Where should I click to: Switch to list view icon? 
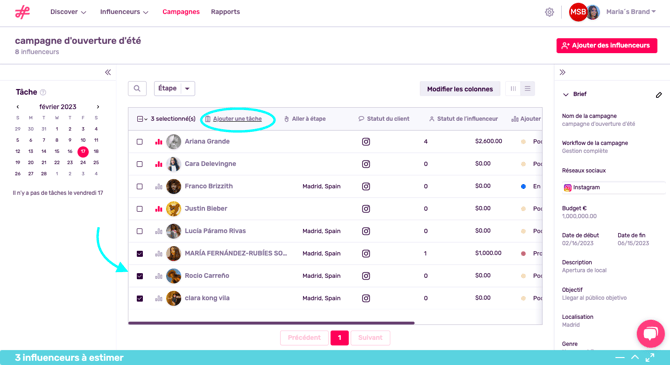coord(528,88)
